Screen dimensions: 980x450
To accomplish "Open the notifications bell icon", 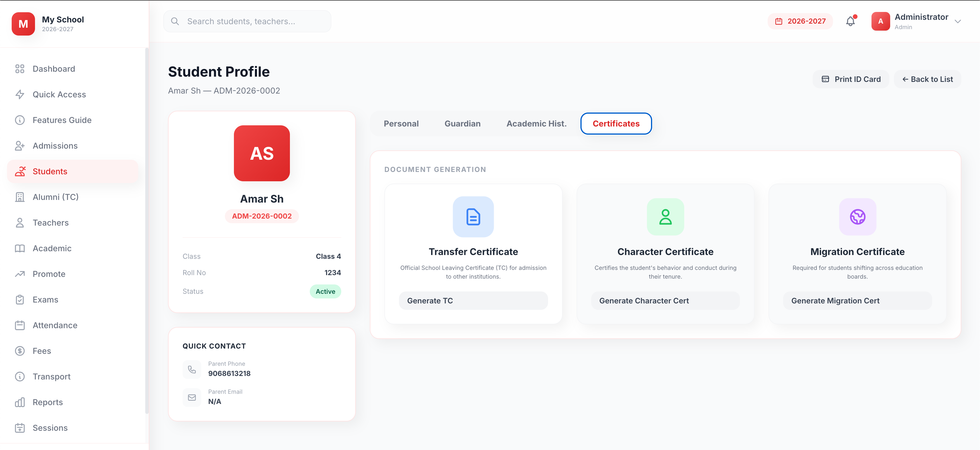I will 850,21.
